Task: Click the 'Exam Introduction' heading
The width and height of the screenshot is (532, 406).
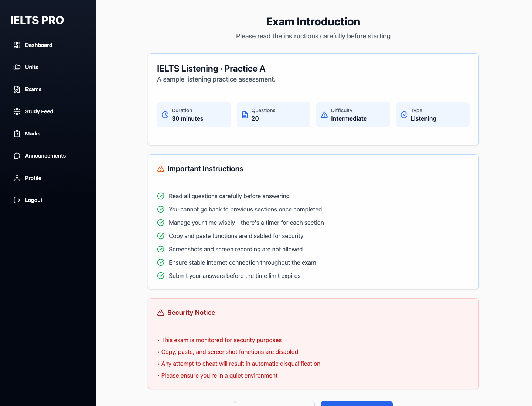Action: pyautogui.click(x=313, y=22)
